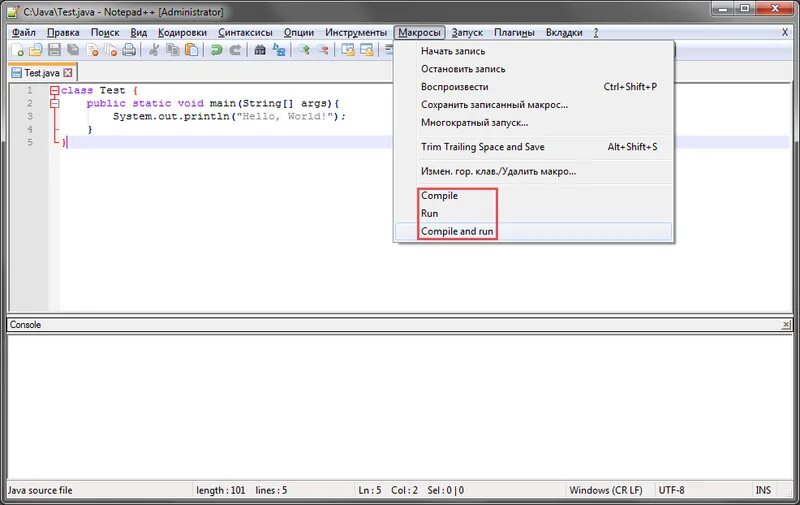Close the open Макросы menu
Screen dimensions: 800x505
(419, 33)
